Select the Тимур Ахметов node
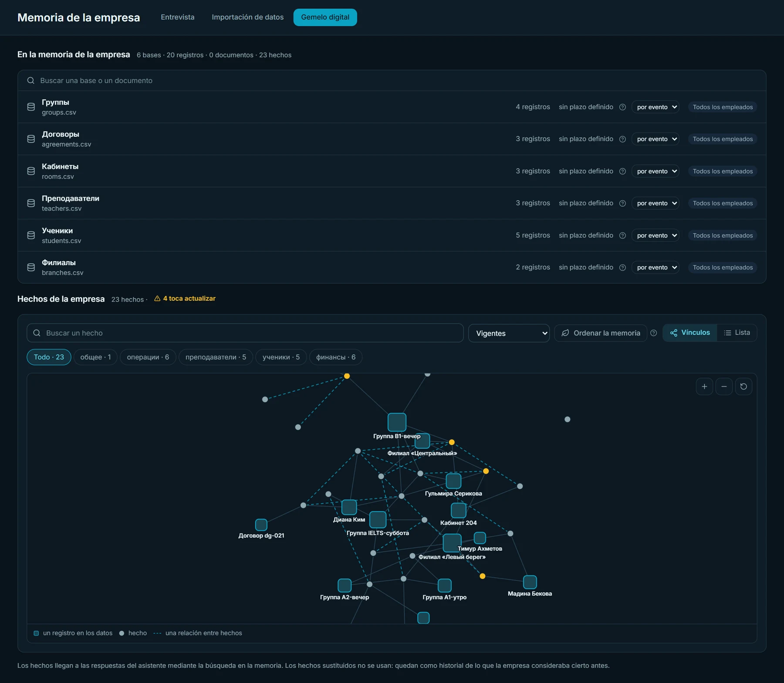Viewport: 784px width, 683px height. (480, 538)
